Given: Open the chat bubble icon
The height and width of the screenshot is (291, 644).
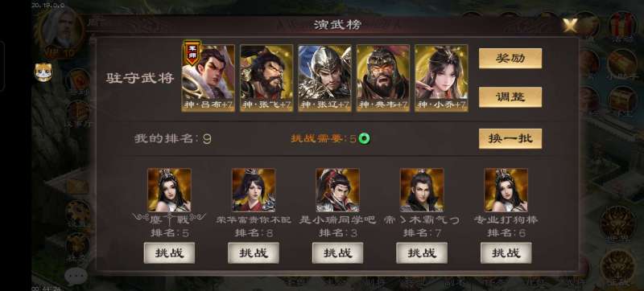Looking at the screenshot, I should coord(76,278).
